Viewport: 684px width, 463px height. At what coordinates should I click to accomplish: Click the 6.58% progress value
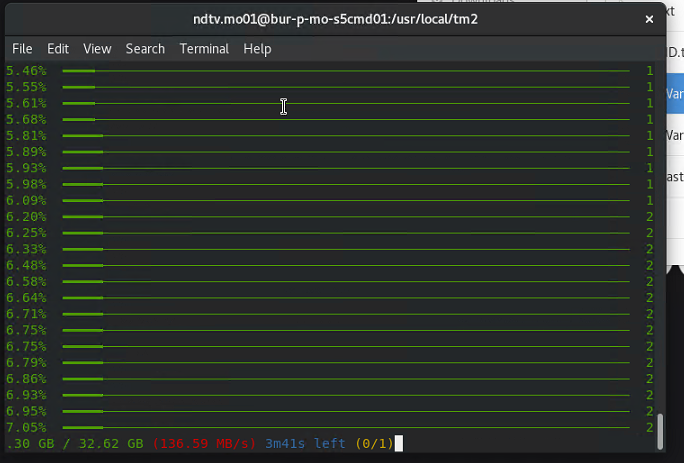tap(26, 281)
